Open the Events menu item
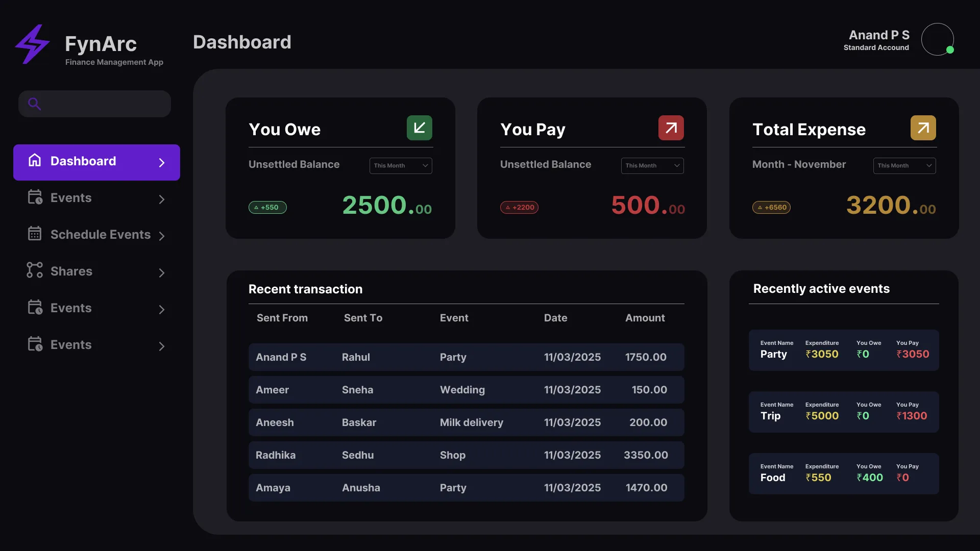This screenshot has width=980, height=551. 71,197
